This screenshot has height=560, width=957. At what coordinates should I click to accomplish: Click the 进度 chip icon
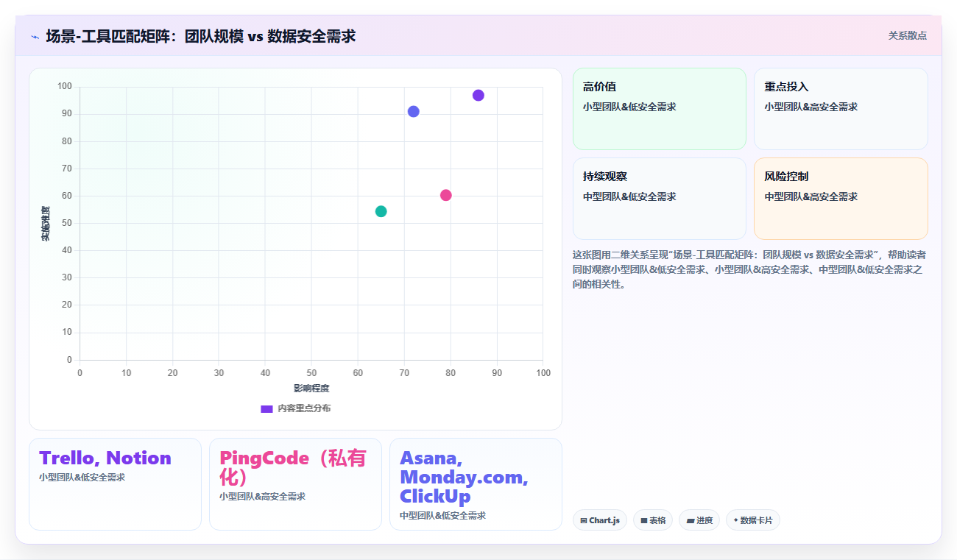pyautogui.click(x=690, y=520)
